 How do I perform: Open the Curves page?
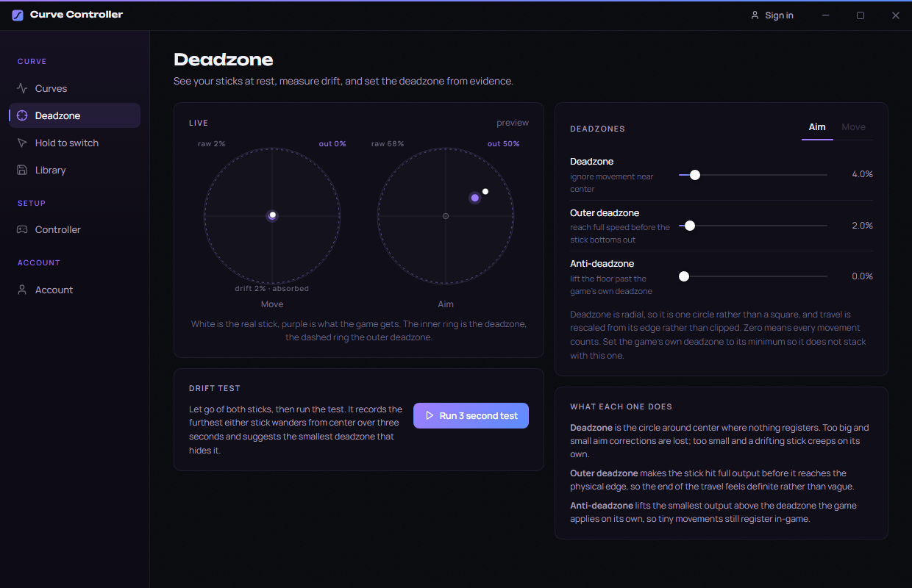[74, 88]
